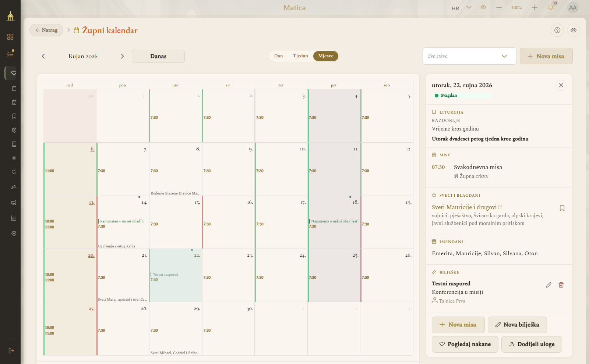Toggle the page header eye button

574,30
